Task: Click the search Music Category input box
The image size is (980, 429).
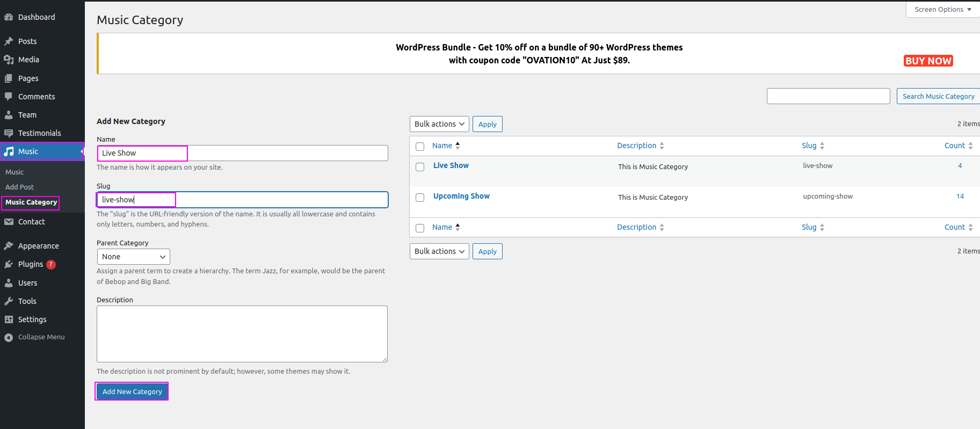Action: pyautogui.click(x=829, y=96)
